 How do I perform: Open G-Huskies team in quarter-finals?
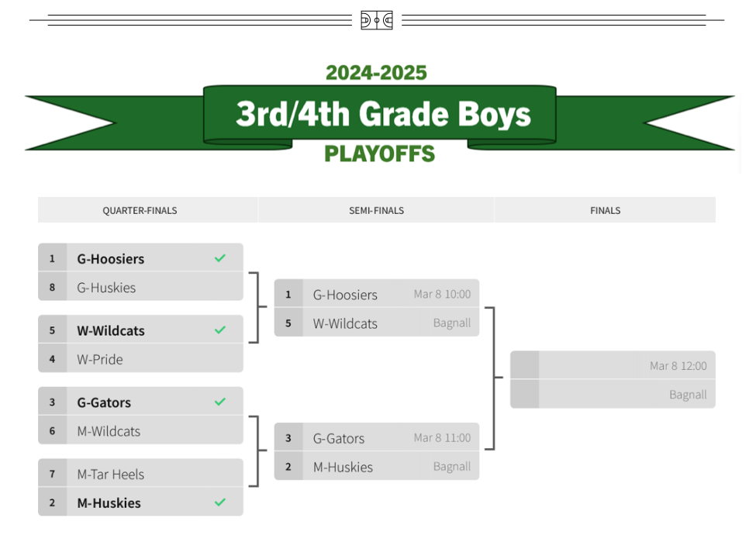(106, 288)
